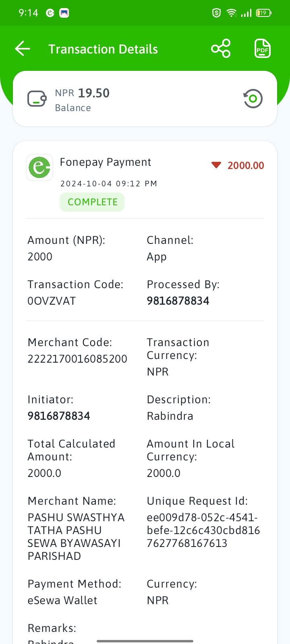
Task: Tap the Initiator number 9816878834
Action: [x=59, y=416]
